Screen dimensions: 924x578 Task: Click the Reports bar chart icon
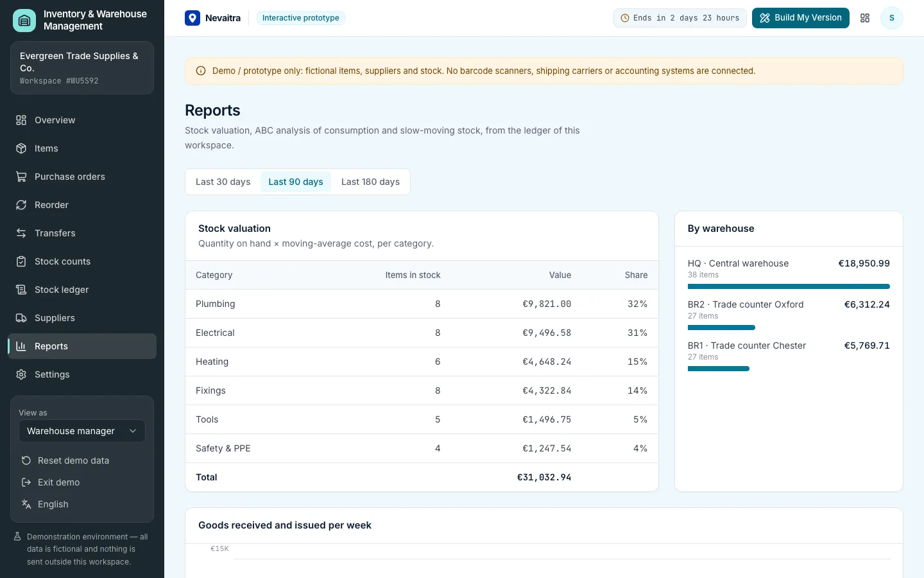[x=21, y=346]
